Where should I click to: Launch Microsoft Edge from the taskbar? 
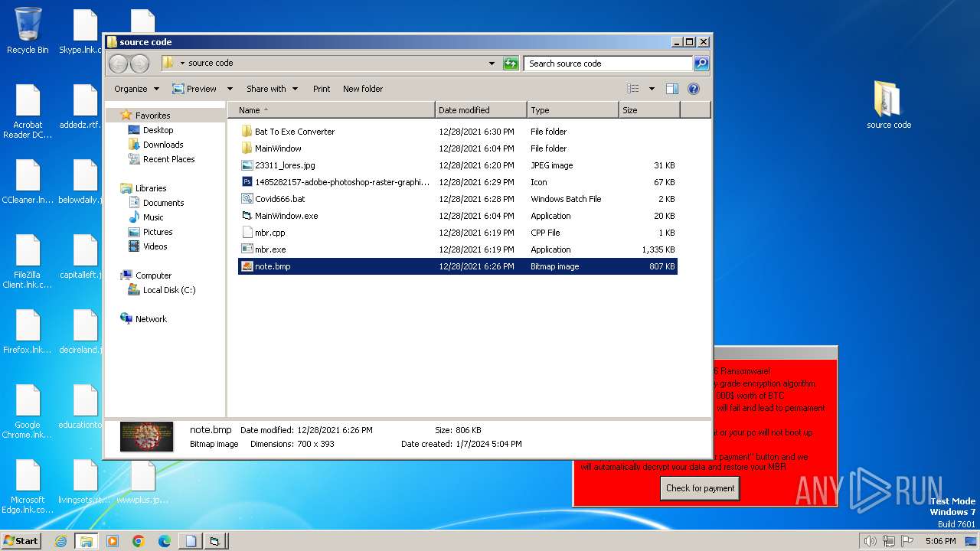(165, 541)
